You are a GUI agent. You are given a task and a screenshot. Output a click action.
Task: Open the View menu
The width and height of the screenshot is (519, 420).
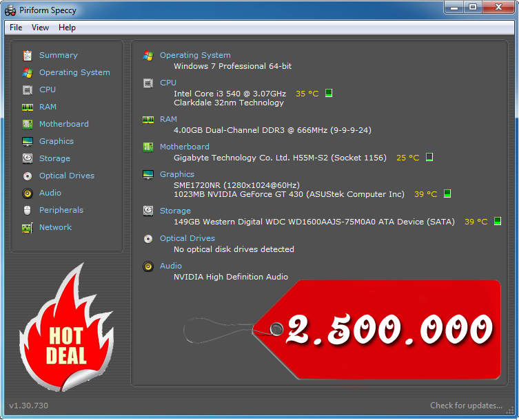click(x=40, y=28)
